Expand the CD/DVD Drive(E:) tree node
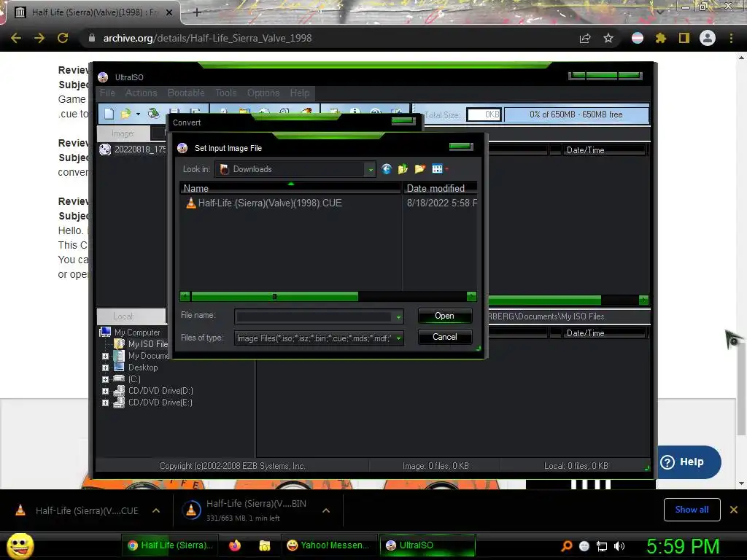 coord(106,402)
